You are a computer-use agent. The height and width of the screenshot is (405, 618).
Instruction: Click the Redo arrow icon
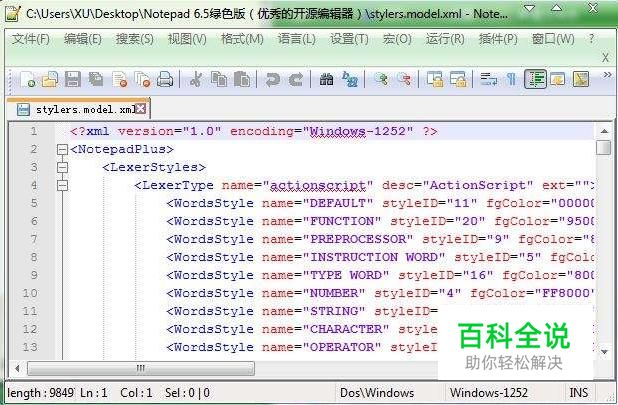pyautogui.click(x=296, y=79)
